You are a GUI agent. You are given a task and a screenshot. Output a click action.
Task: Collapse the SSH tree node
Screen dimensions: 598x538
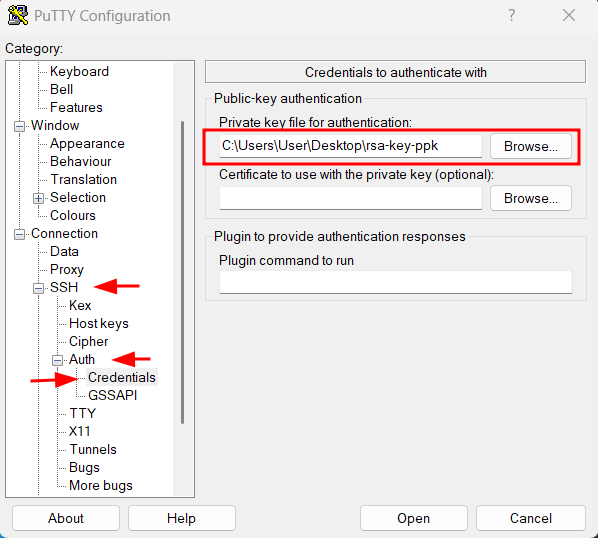38,288
